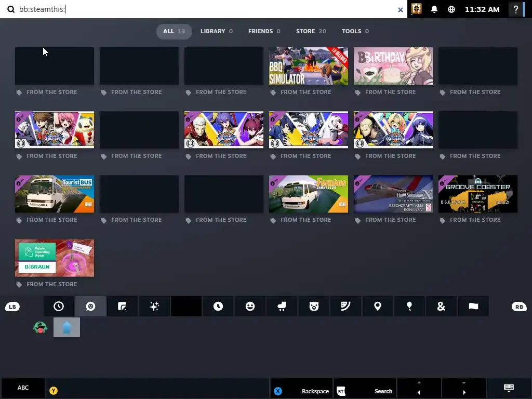Open the location pin places category
This screenshot has width=532, height=399.
[378, 307]
